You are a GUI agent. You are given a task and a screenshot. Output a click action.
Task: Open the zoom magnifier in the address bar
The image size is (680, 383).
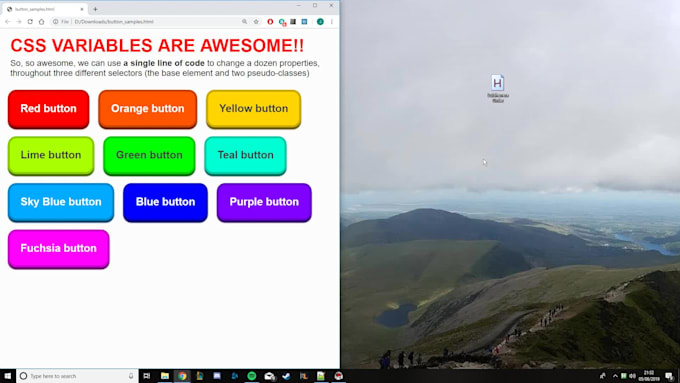click(x=245, y=22)
